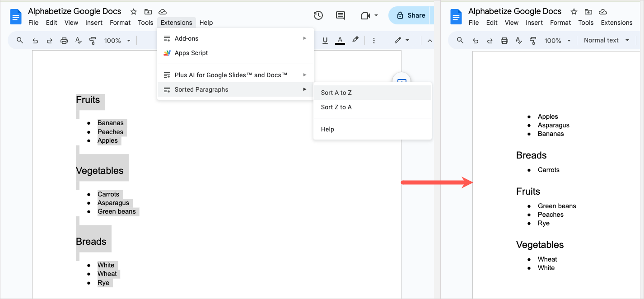This screenshot has height=299, width=644.
Task: Click document title in left window
Action: [75, 11]
